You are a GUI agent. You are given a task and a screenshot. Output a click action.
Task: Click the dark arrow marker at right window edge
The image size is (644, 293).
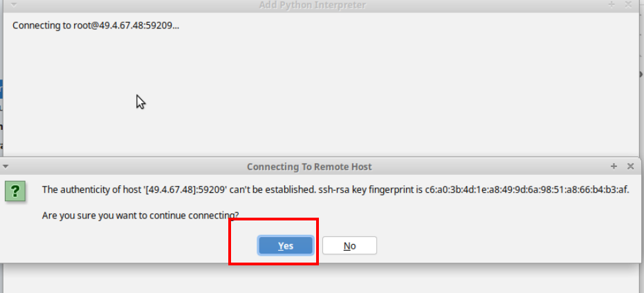click(x=641, y=74)
